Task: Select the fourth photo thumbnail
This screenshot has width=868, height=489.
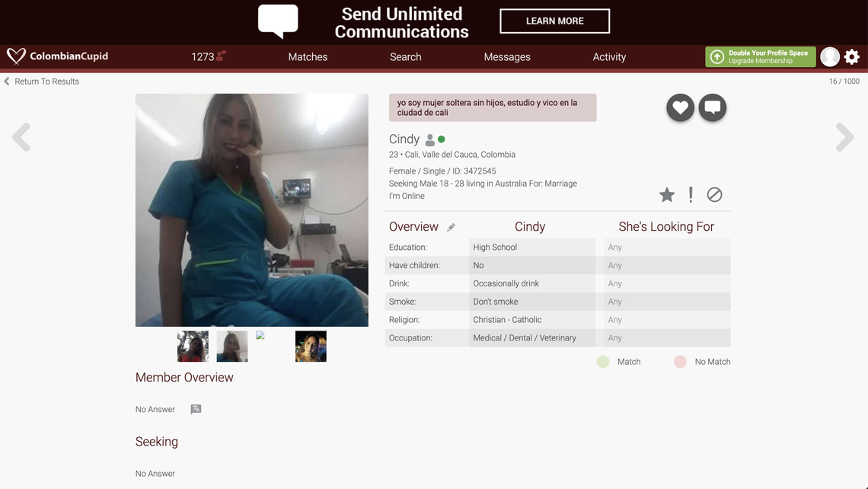Action: click(311, 346)
